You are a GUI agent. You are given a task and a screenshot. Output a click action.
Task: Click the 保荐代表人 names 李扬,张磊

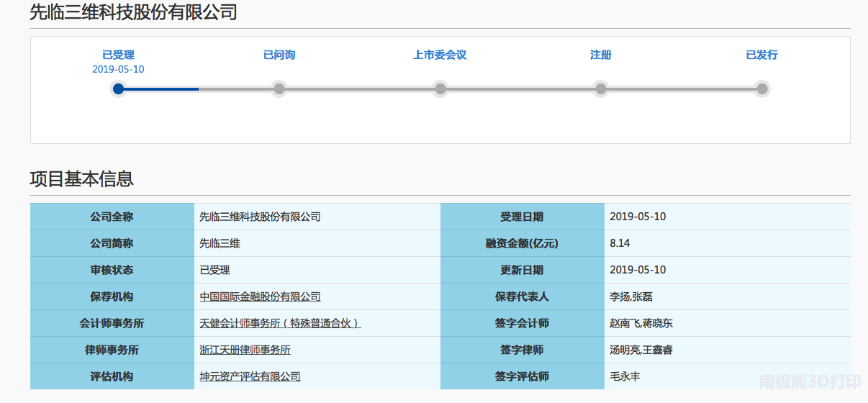tap(631, 296)
